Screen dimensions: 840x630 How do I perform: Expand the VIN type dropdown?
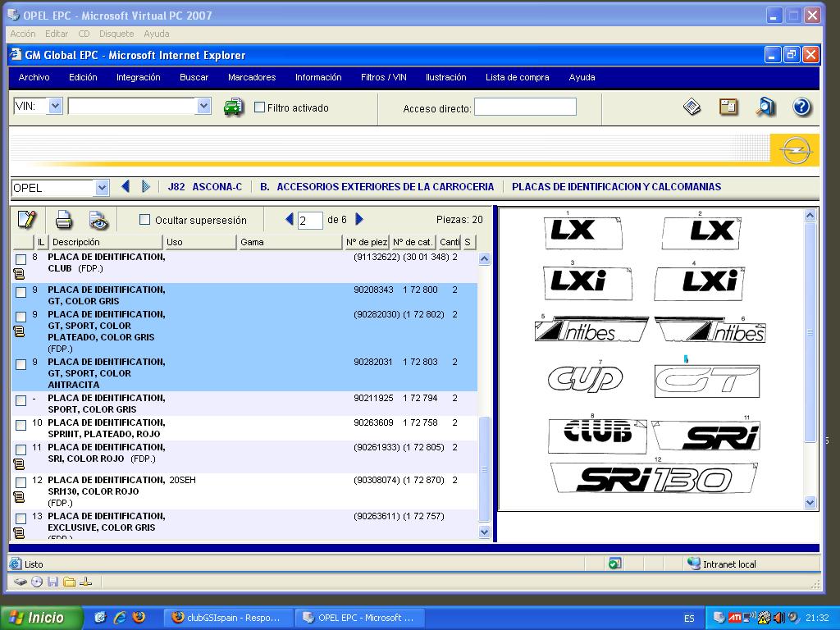pos(55,106)
